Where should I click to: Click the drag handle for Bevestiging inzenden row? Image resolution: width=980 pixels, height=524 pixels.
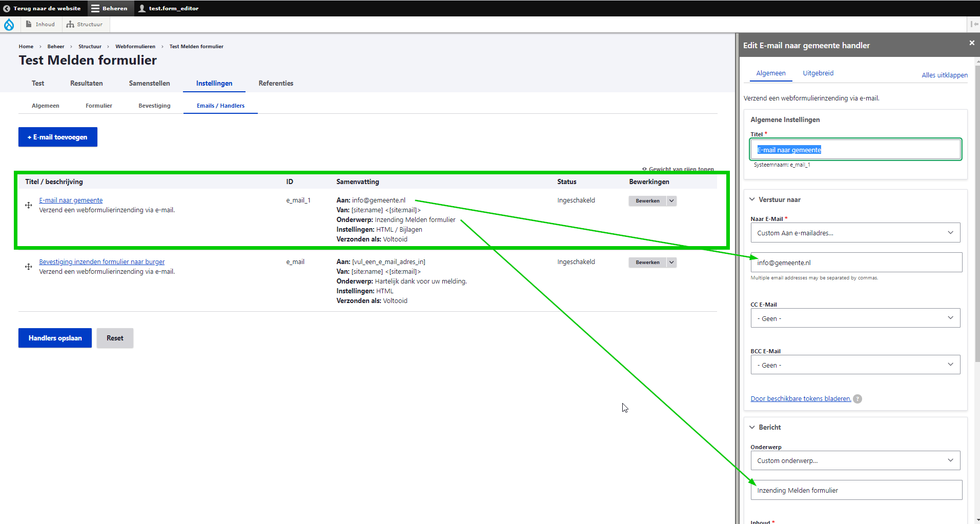[x=29, y=267]
